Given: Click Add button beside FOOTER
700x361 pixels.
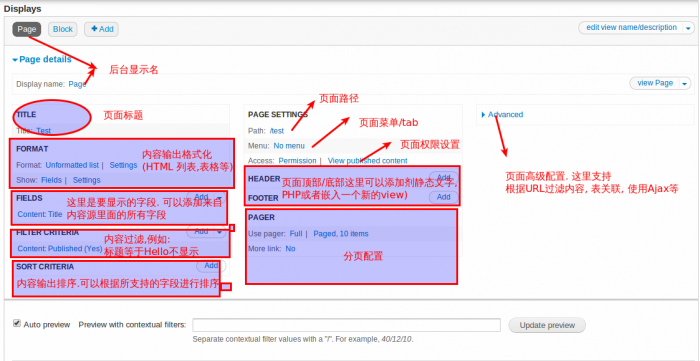Looking at the screenshot, I should coord(443,197).
